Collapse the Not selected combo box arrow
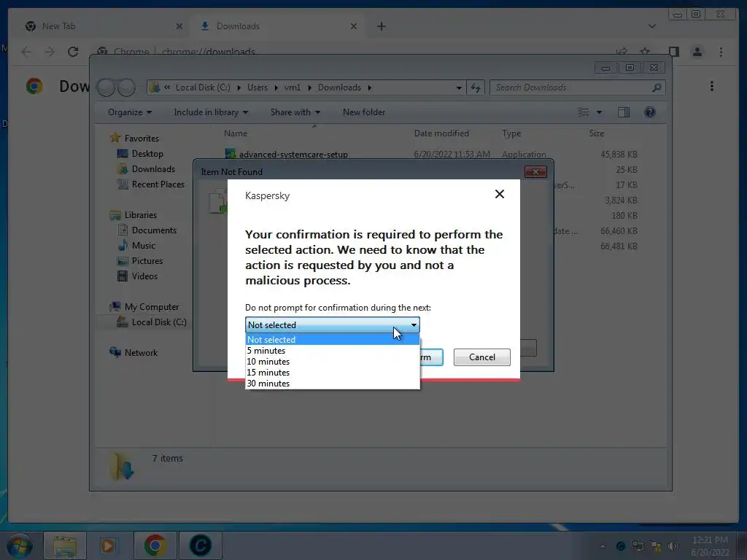Image resolution: width=747 pixels, height=560 pixels. (414, 324)
